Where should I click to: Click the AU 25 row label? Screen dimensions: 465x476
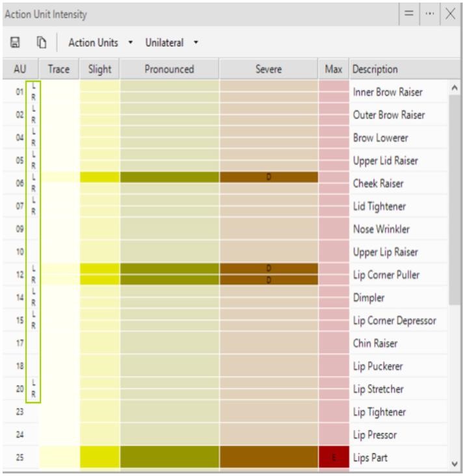tap(20, 458)
